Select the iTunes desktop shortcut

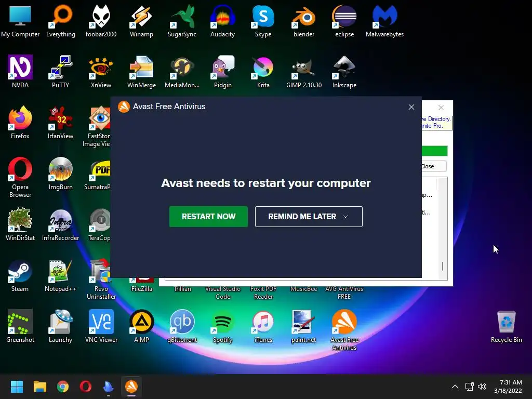coord(263,326)
